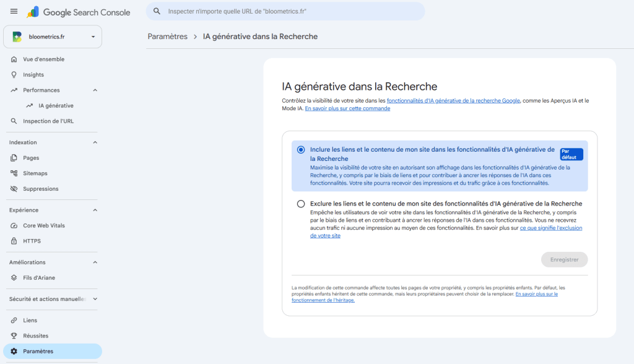Open the hamburger main menu

(14, 11)
